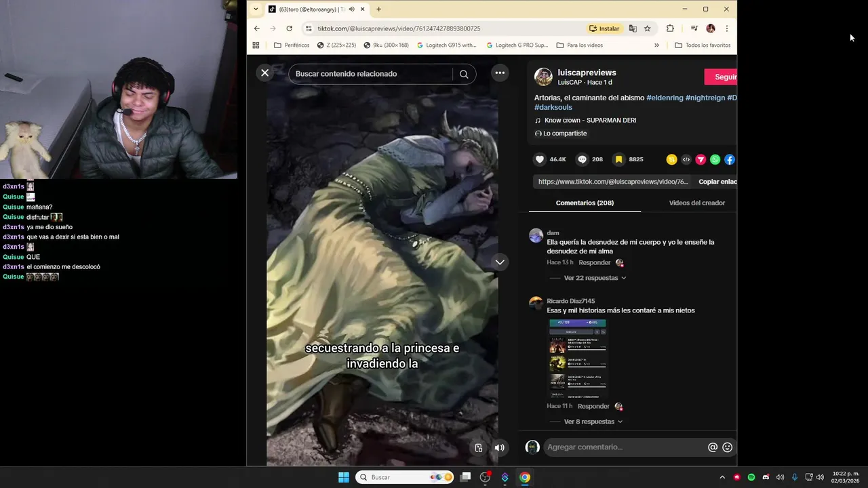Switch to the Comentarios (208) tab
Viewport: 868px width, 488px height.
tap(585, 203)
